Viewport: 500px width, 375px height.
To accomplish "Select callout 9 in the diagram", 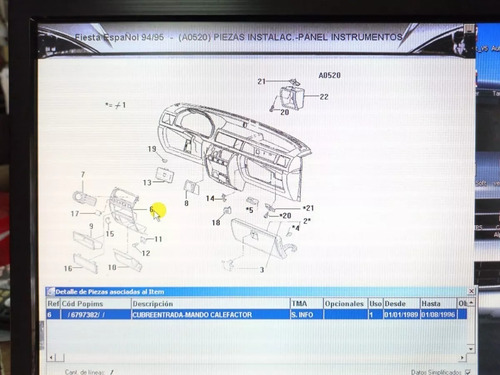I will 91,226.
